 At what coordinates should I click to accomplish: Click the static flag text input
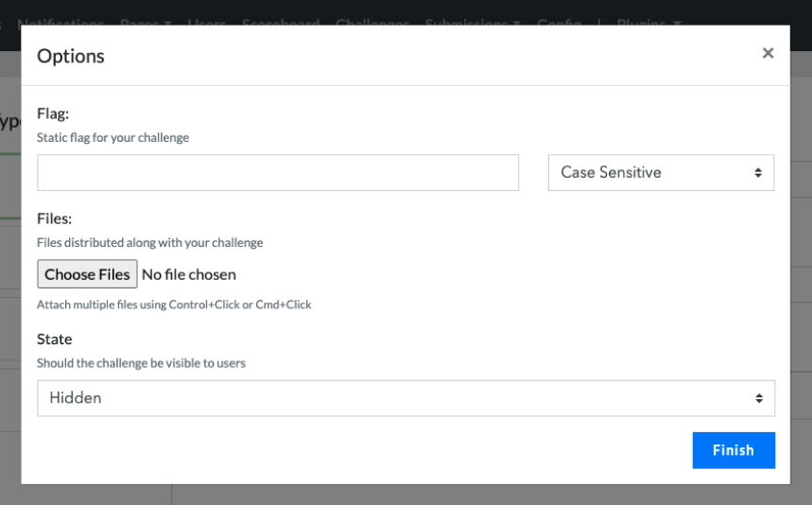[x=278, y=173]
